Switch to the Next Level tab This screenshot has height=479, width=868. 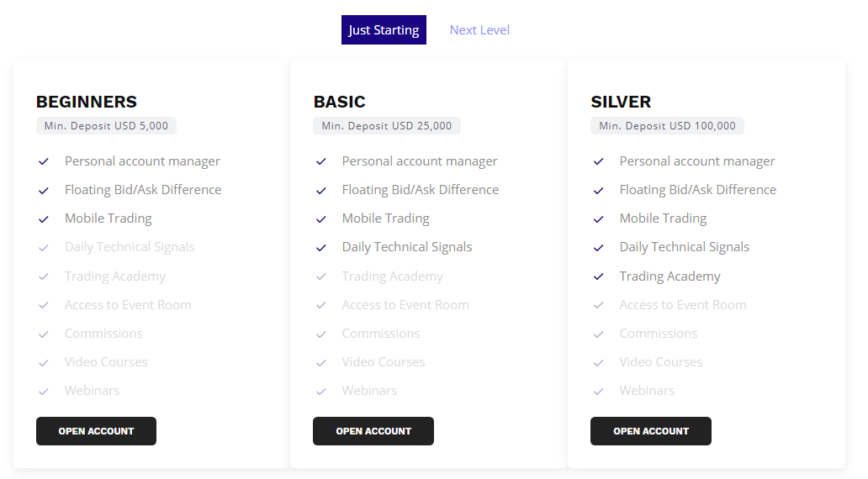[x=479, y=30]
